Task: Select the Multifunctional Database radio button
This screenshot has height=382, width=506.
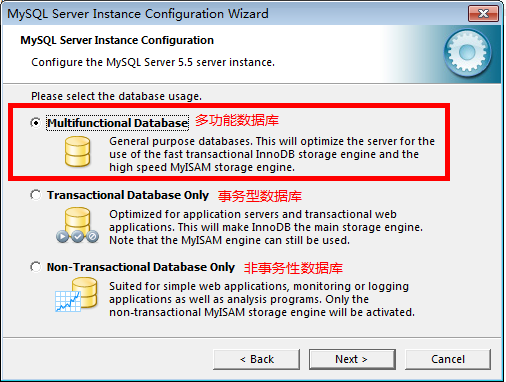Action: click(36, 123)
